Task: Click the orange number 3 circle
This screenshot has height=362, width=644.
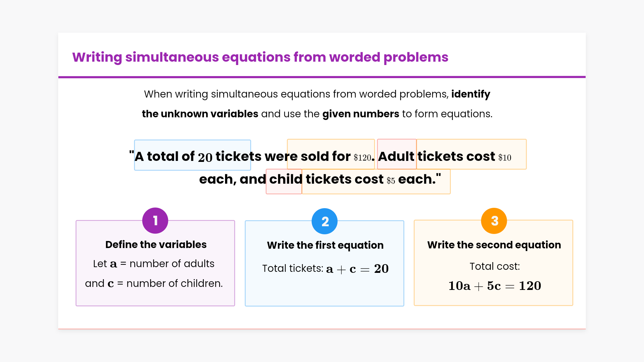Action: coord(494,221)
